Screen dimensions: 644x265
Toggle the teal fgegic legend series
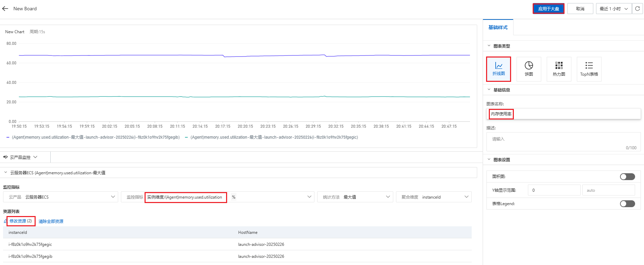[272, 137]
